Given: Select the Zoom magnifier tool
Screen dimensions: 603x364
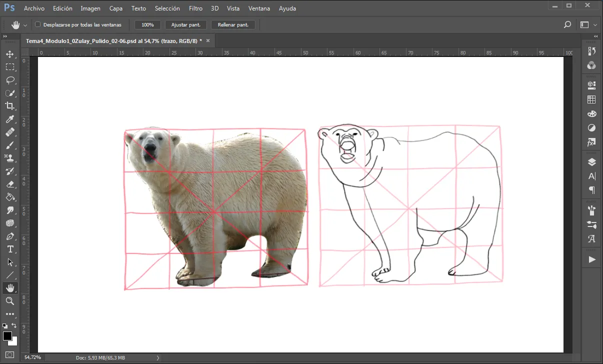Looking at the screenshot, I should click(x=9, y=301).
